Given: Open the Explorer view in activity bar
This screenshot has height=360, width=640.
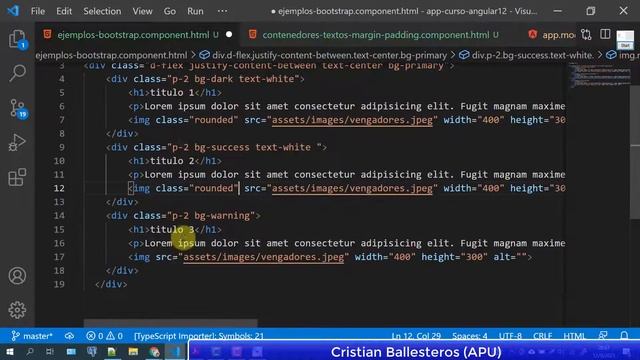Looking at the screenshot, I should pos(17,39).
